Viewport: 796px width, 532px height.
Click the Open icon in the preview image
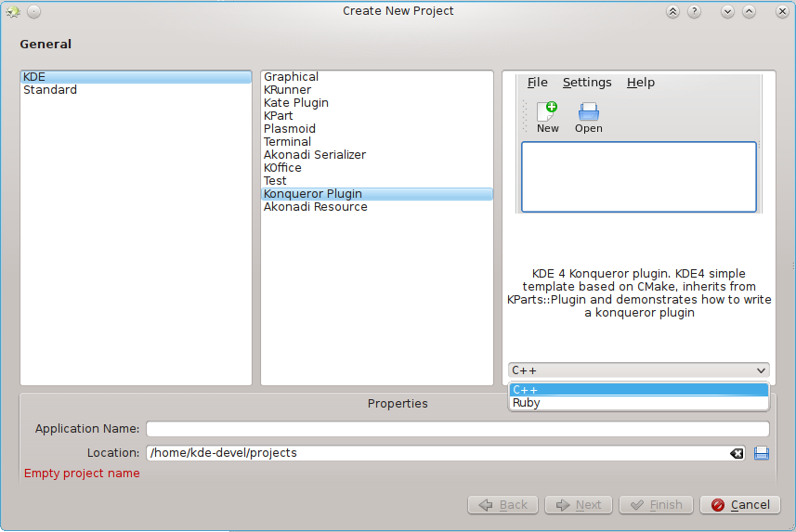[589, 118]
